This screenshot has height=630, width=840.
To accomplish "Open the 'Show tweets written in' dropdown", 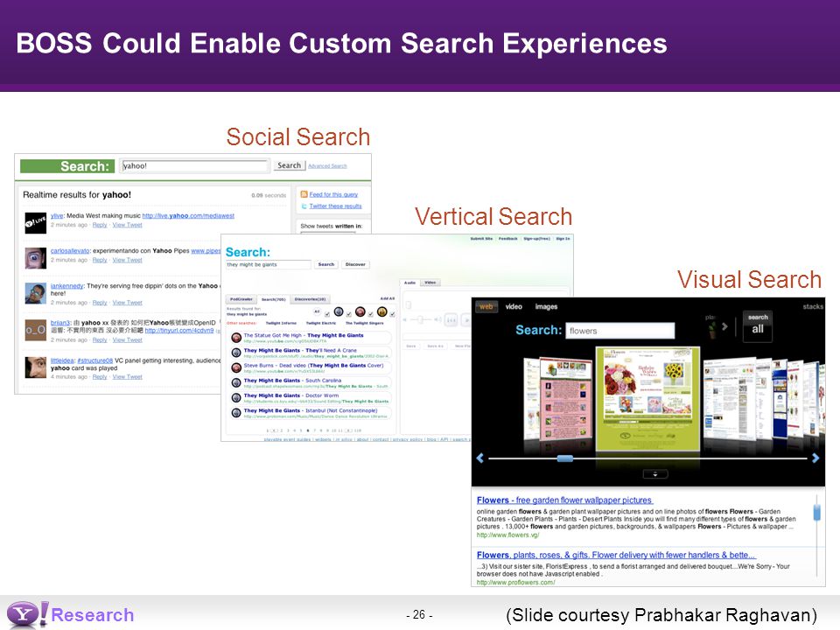I will pyautogui.click(x=328, y=233).
